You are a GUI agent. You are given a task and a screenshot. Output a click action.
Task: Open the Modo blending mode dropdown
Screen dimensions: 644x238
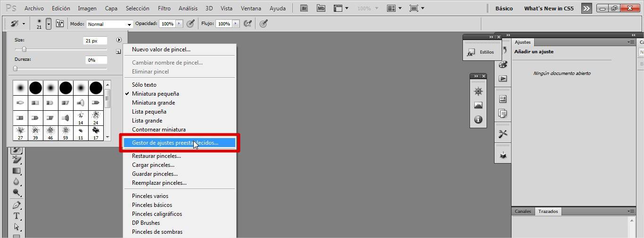[x=110, y=24]
